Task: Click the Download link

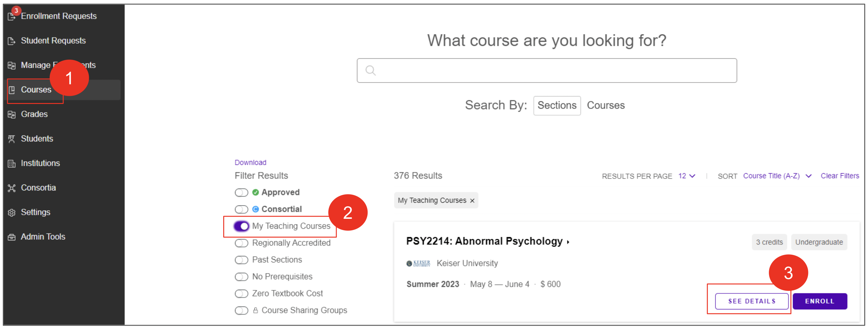Action: pyautogui.click(x=250, y=162)
